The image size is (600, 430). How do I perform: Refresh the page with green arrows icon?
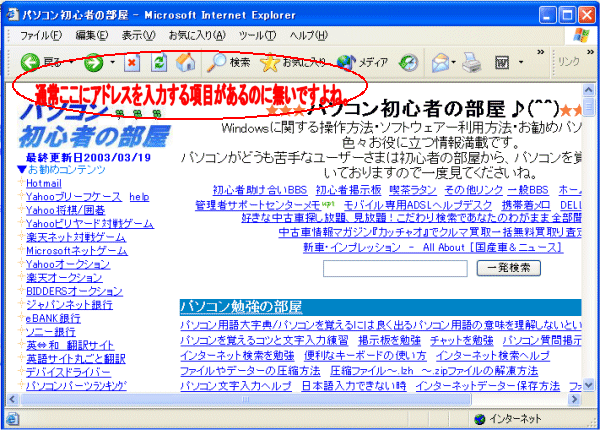coord(159,62)
